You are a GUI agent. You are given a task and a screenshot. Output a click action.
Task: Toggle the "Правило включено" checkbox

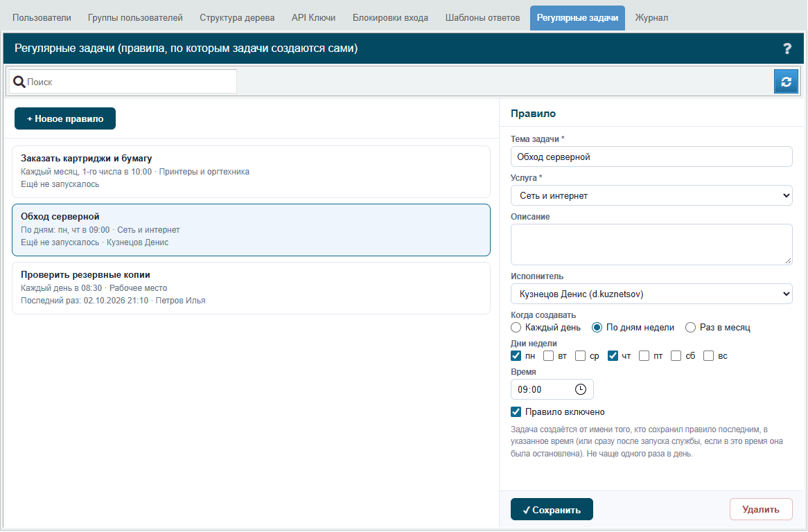click(x=516, y=412)
